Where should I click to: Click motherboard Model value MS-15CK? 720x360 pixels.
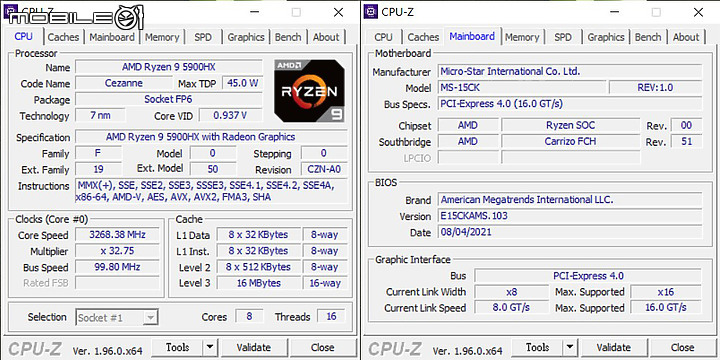pyautogui.click(x=522, y=87)
